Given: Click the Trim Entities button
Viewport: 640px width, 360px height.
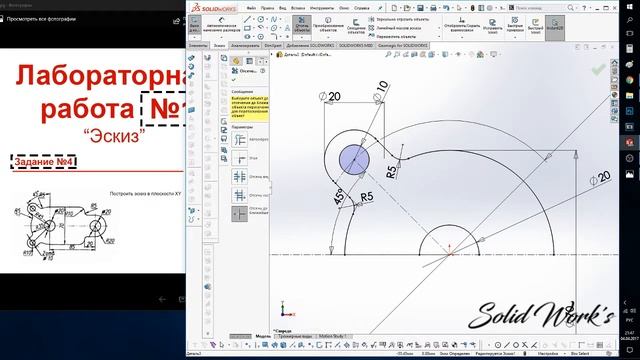Looking at the screenshot, I should point(302,24).
